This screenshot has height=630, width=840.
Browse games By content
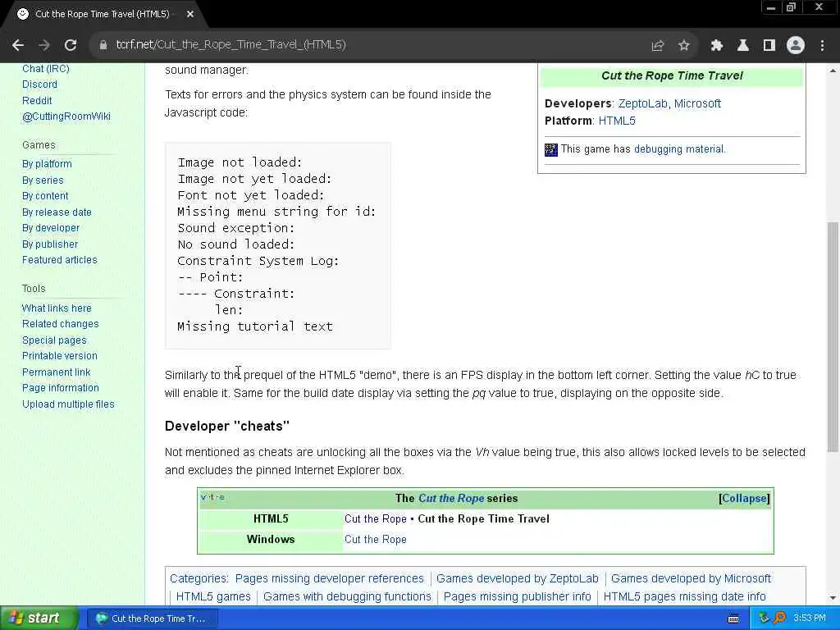point(46,196)
